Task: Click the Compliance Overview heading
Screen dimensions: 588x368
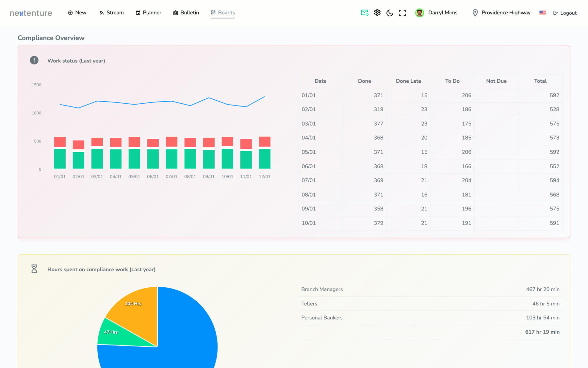Action: point(51,38)
